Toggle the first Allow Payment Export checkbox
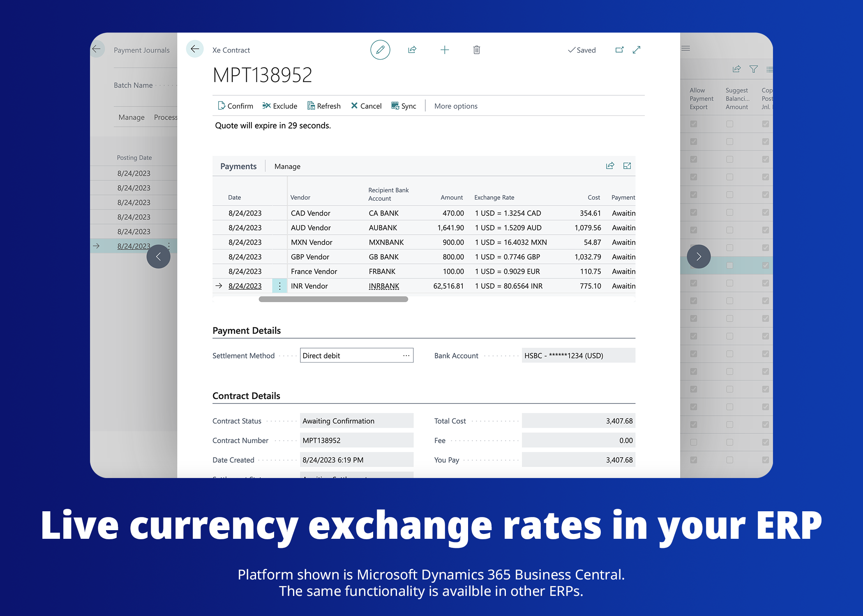Viewport: 863px width, 616px height. pyautogui.click(x=693, y=123)
